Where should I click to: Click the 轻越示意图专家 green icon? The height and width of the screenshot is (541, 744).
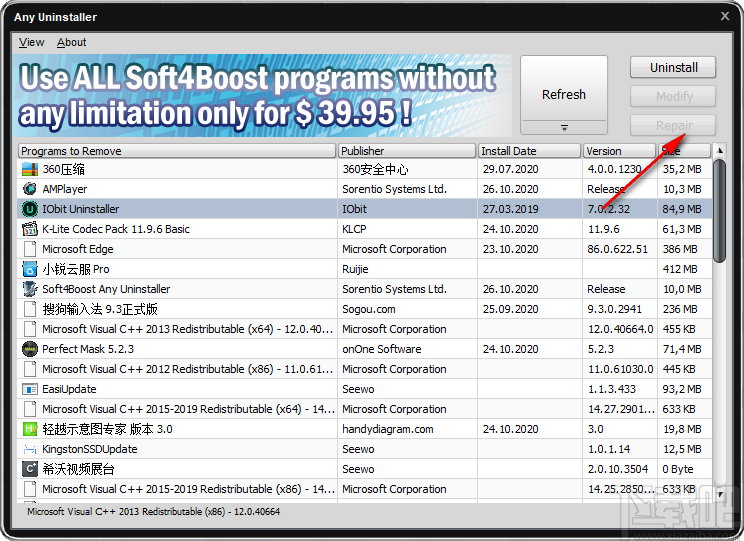click(x=30, y=429)
